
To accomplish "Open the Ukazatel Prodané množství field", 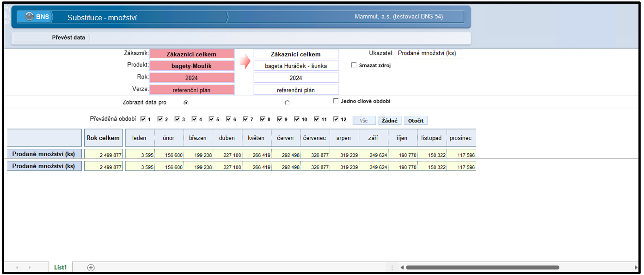I will (428, 54).
